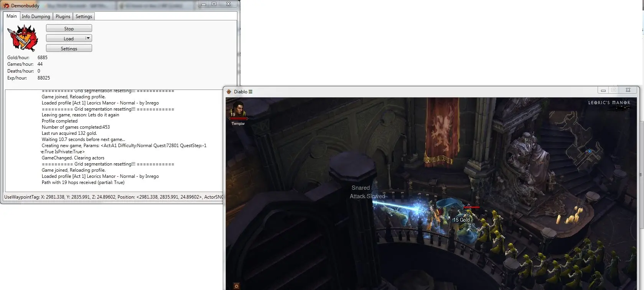Click the UseWaypointTag status bar text

114,197
